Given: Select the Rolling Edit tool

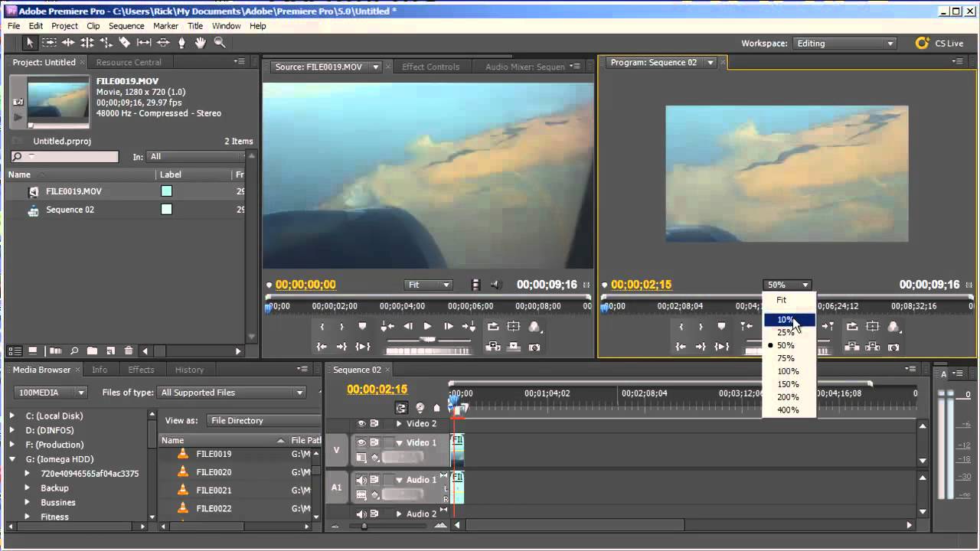Looking at the screenshot, I should pyautogui.click(x=87, y=44).
